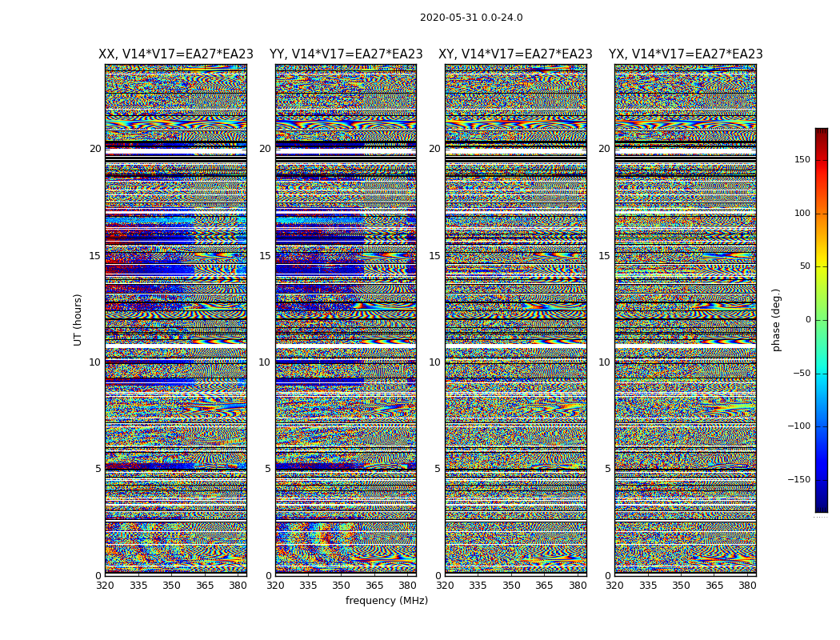Click the colorbar tick label "−50"
Viewport: 840px width, 640px height.
(802, 373)
